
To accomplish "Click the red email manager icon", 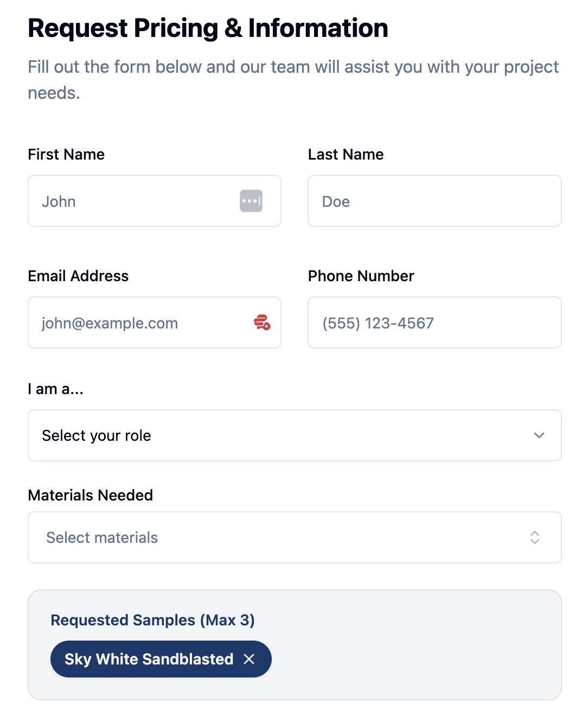I will click(262, 322).
